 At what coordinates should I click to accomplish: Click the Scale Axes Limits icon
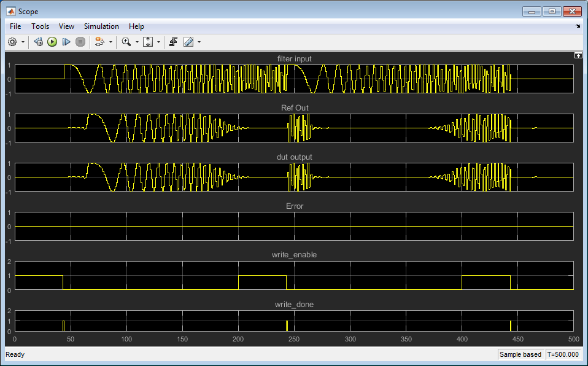[148, 42]
